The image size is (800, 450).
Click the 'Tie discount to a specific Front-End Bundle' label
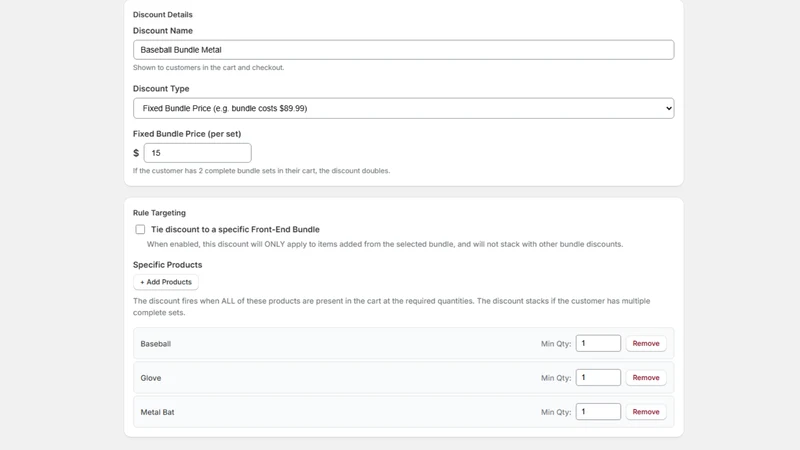click(x=235, y=230)
